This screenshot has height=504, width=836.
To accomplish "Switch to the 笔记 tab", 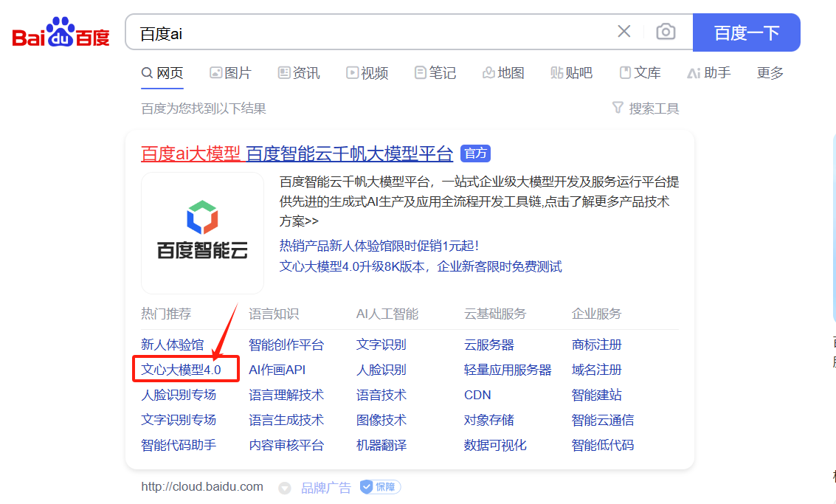I will pyautogui.click(x=435, y=73).
